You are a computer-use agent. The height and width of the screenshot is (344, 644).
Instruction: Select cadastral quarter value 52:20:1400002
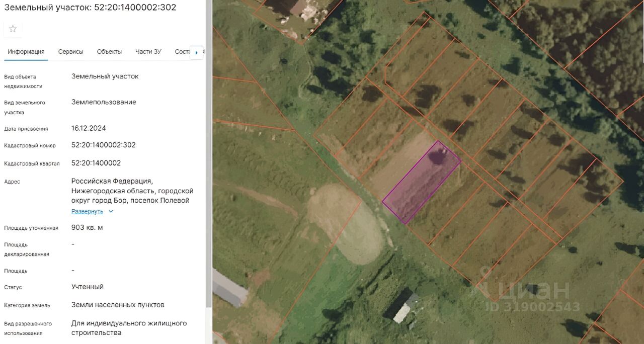point(96,163)
